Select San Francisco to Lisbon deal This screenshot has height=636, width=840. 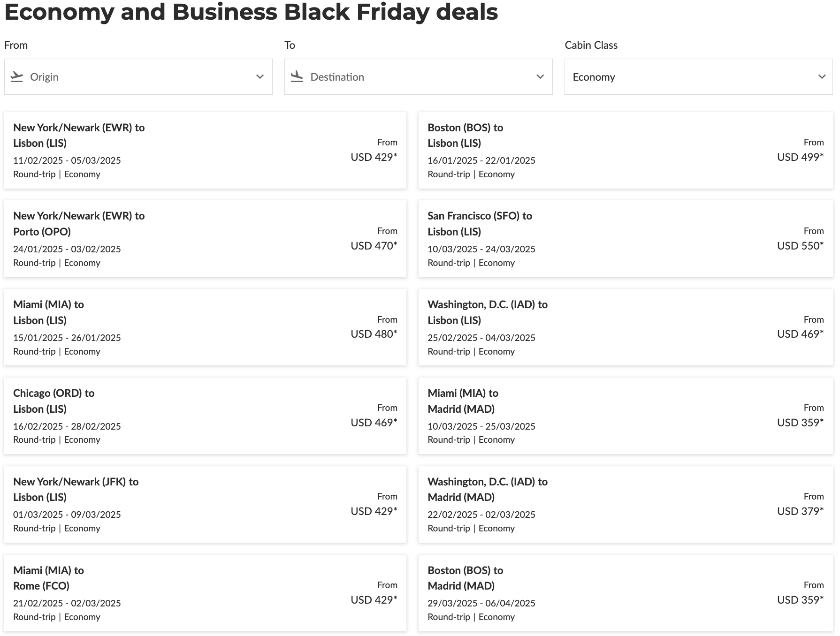point(625,239)
